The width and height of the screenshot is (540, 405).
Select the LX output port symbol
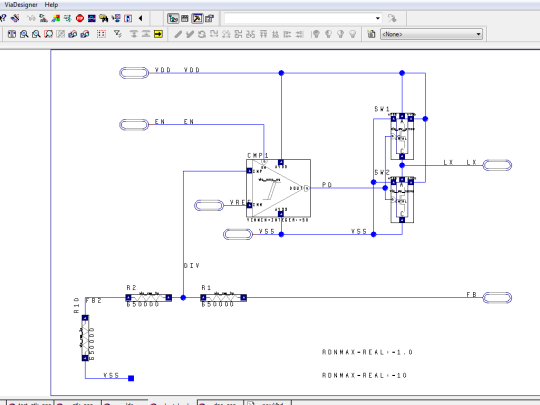(497, 165)
